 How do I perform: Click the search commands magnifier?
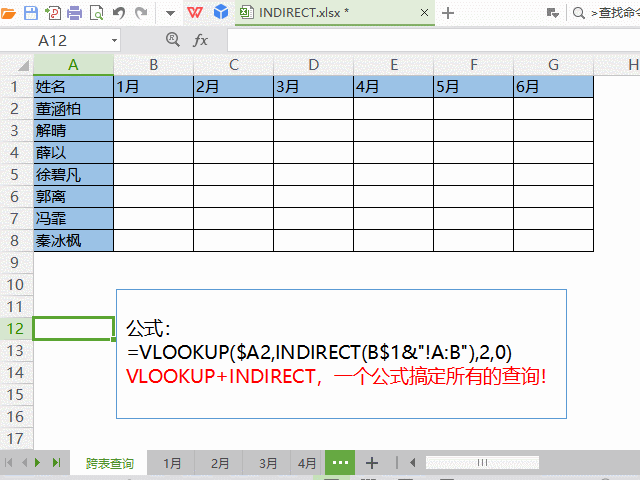click(x=578, y=13)
